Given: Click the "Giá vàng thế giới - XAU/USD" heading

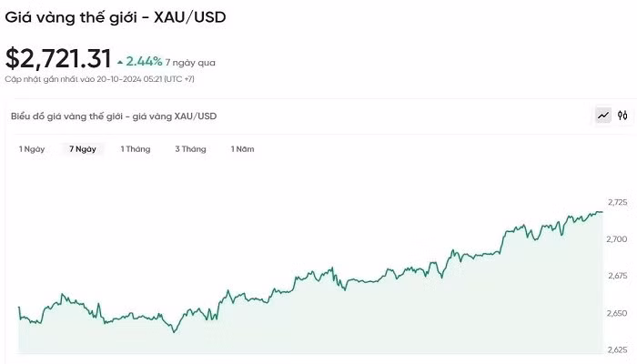Looking at the screenshot, I should click(114, 15).
